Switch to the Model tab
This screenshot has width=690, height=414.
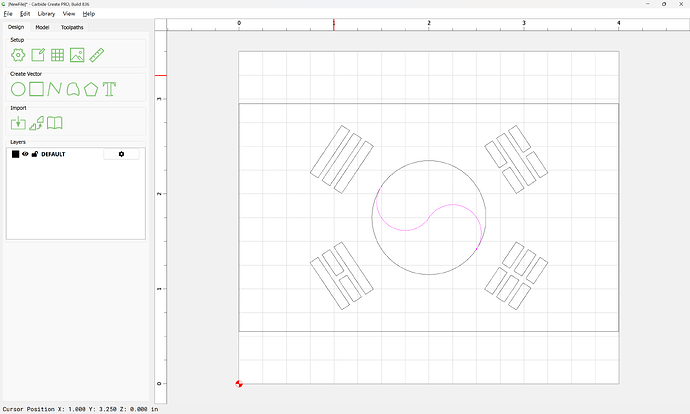tap(42, 27)
